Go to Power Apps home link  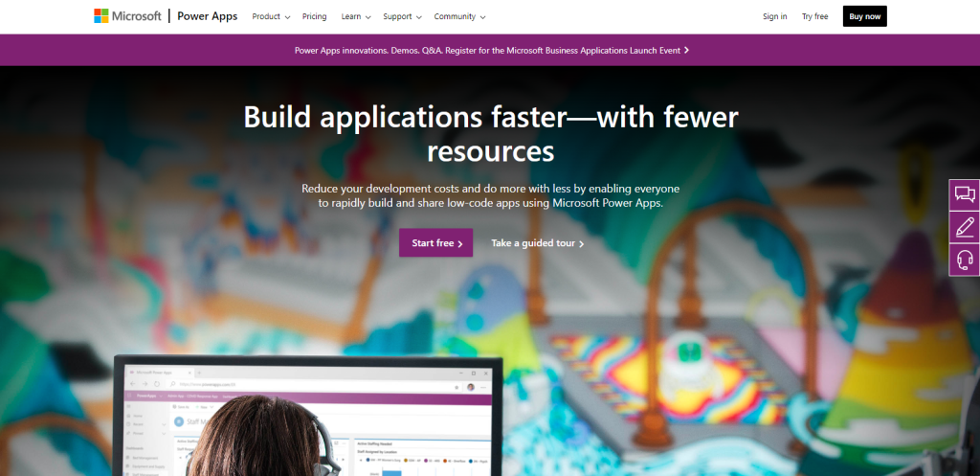[x=208, y=17]
